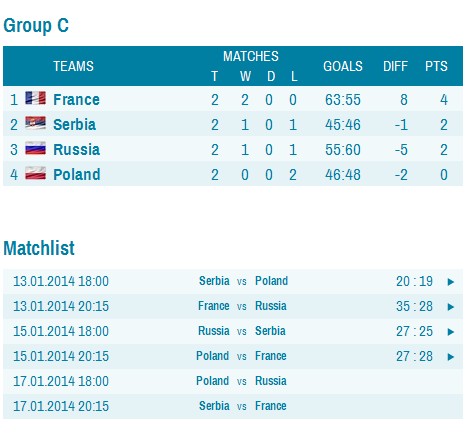Click the 20 : 19 match score

coord(414,281)
